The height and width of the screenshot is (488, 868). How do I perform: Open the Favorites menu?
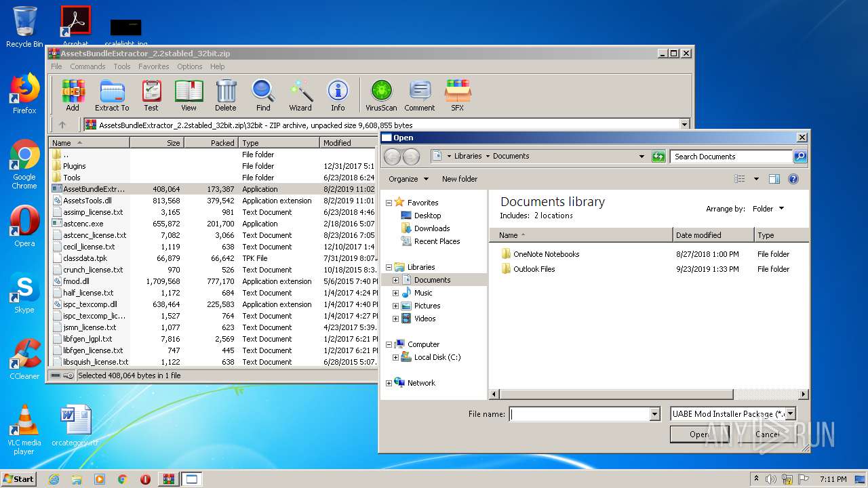pyautogui.click(x=154, y=66)
